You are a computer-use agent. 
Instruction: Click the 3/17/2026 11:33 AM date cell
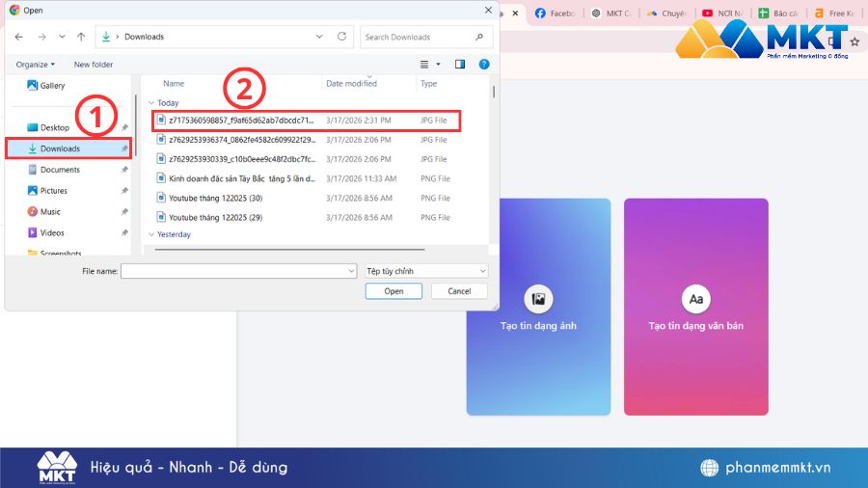coord(361,178)
